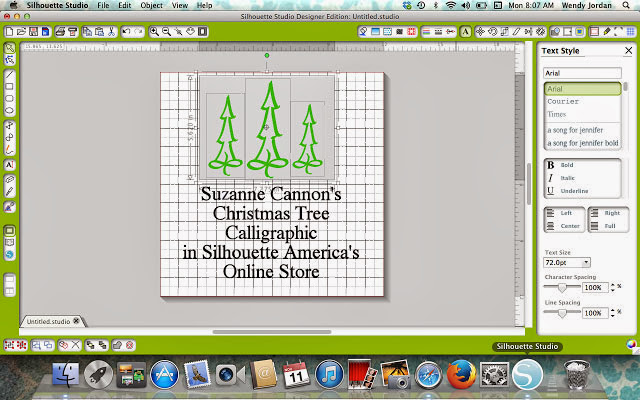Open the View menu
Screen dimensions: 640x400
180,5
